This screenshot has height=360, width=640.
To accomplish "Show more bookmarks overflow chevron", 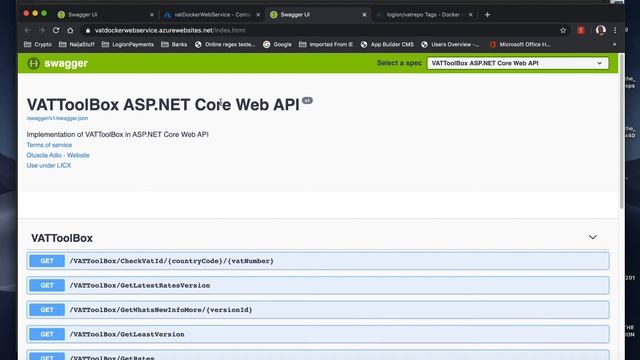I will coord(614,44).
